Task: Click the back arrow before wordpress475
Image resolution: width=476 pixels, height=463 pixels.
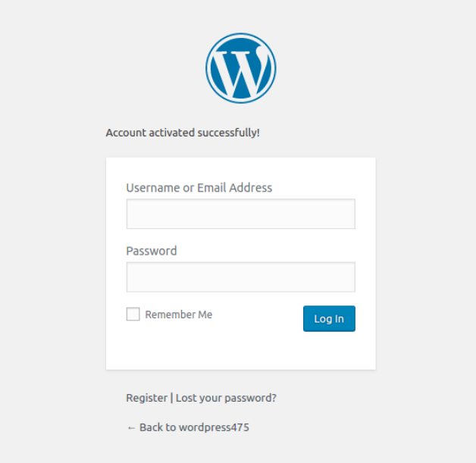Action: tap(131, 427)
